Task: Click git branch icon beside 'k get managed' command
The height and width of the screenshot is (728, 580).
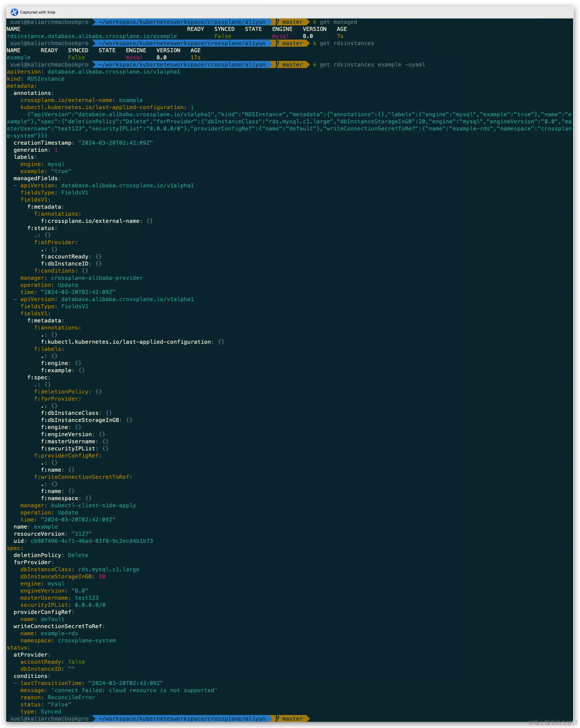Action: pyautogui.click(x=277, y=22)
